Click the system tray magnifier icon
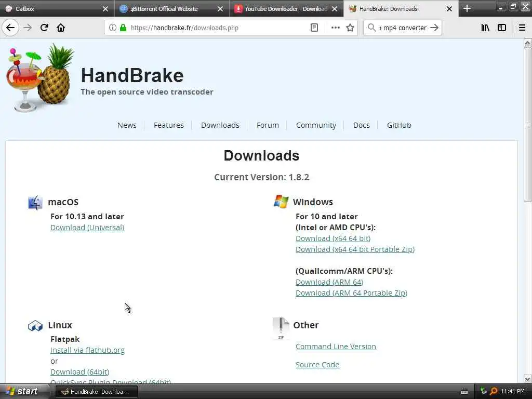 coord(494,391)
